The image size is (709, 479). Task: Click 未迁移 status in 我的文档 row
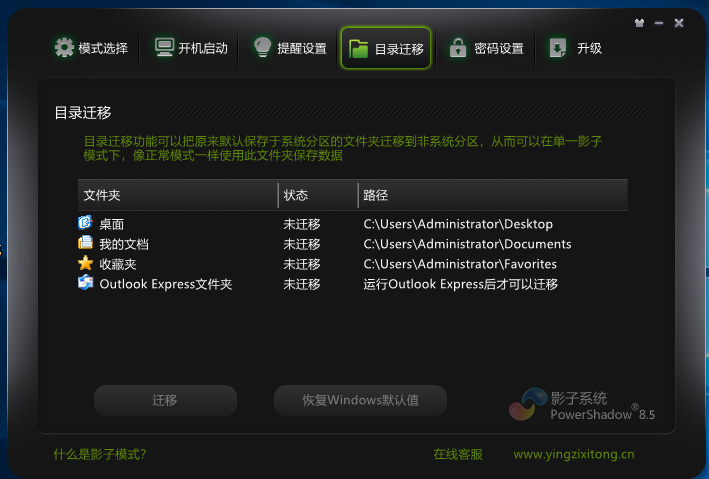pos(302,244)
